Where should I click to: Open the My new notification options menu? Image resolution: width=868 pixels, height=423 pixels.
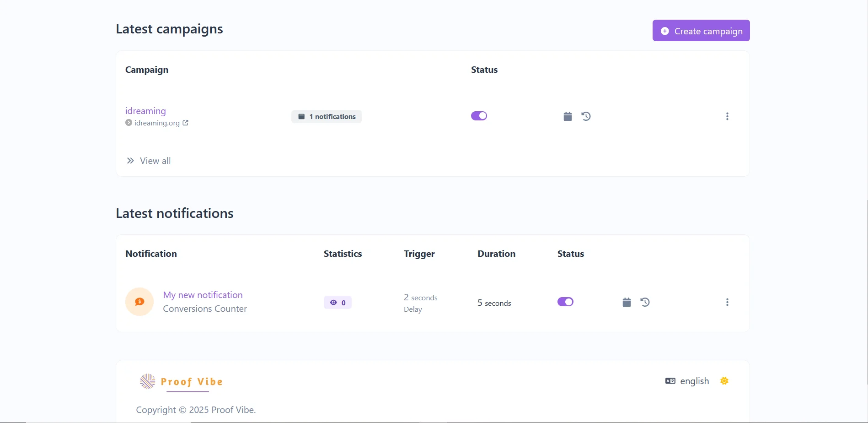pyautogui.click(x=727, y=302)
